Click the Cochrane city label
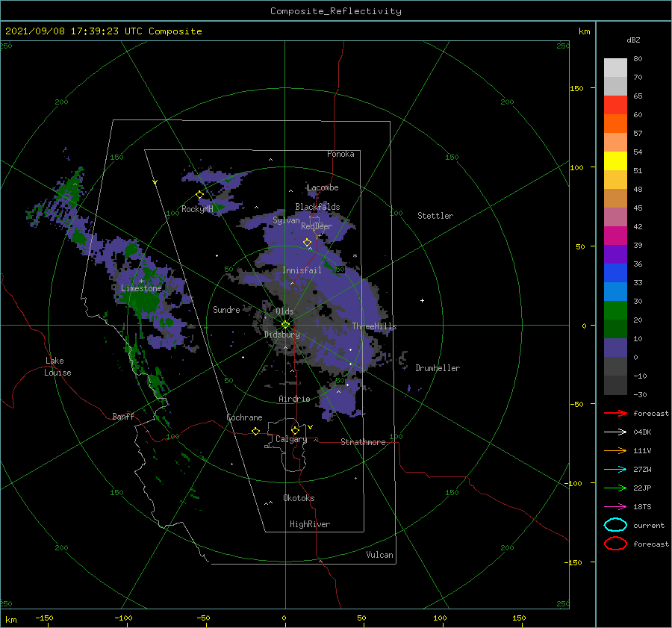The height and width of the screenshot is (628, 672). 244,417
